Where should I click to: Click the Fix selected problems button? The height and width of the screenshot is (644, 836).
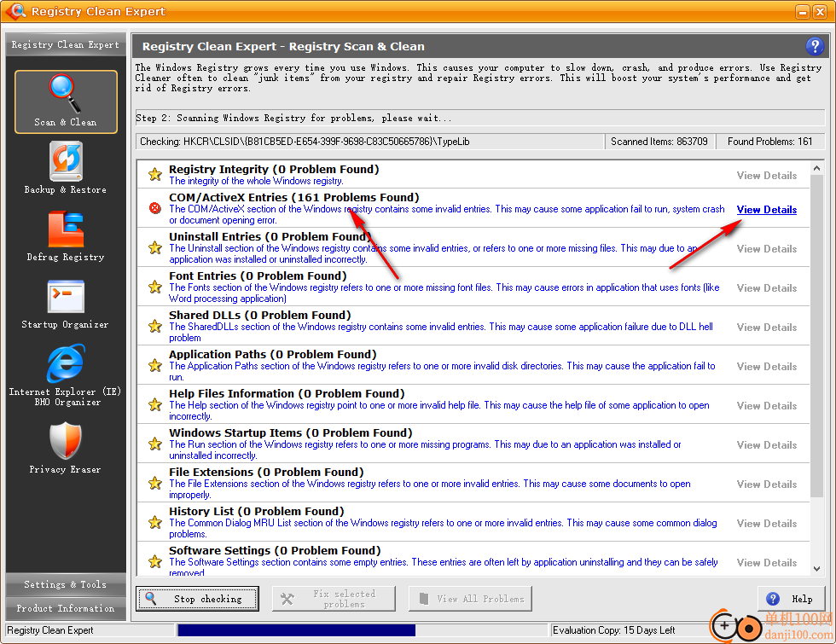[x=334, y=599]
